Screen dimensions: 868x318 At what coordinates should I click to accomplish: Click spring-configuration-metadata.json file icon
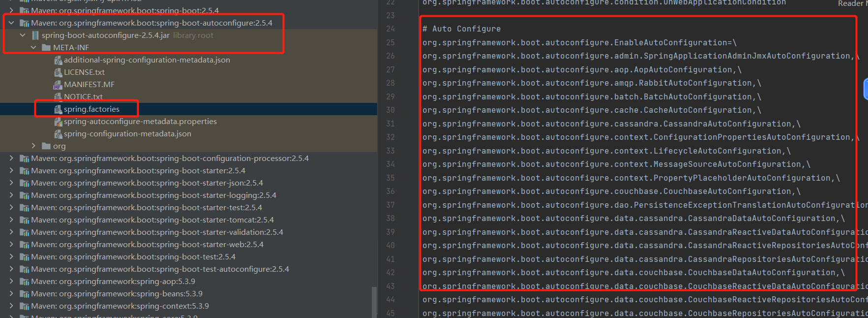click(x=58, y=134)
